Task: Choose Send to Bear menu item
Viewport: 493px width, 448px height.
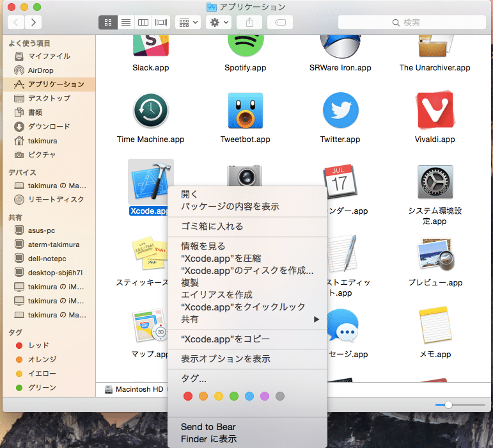Action: (247, 427)
